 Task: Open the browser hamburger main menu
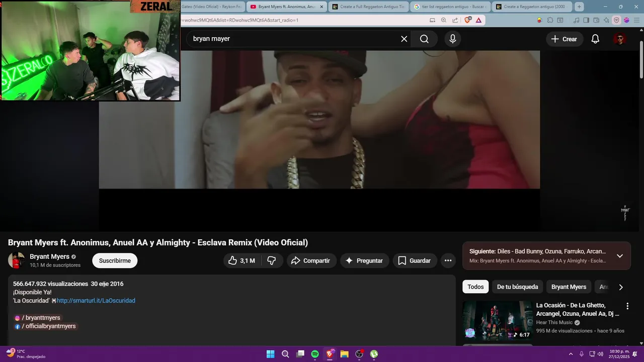[x=635, y=20]
